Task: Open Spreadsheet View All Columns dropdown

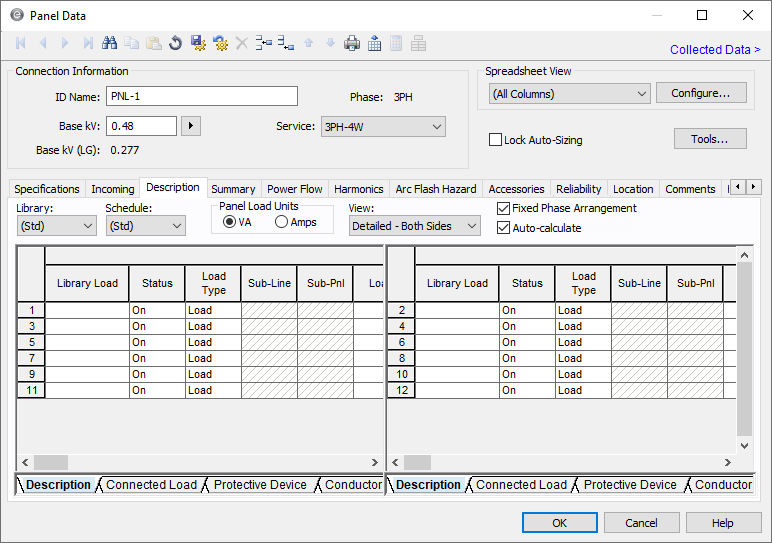Action: [570, 94]
